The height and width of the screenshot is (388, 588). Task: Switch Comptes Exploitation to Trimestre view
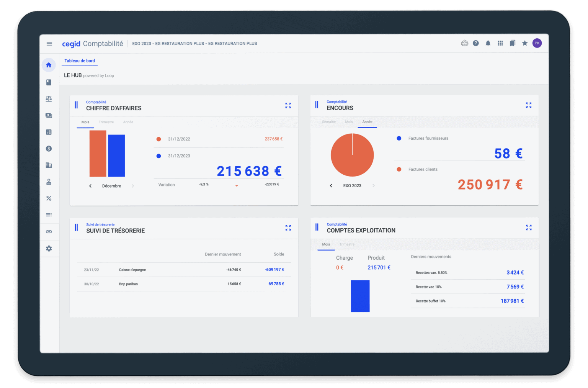point(347,244)
